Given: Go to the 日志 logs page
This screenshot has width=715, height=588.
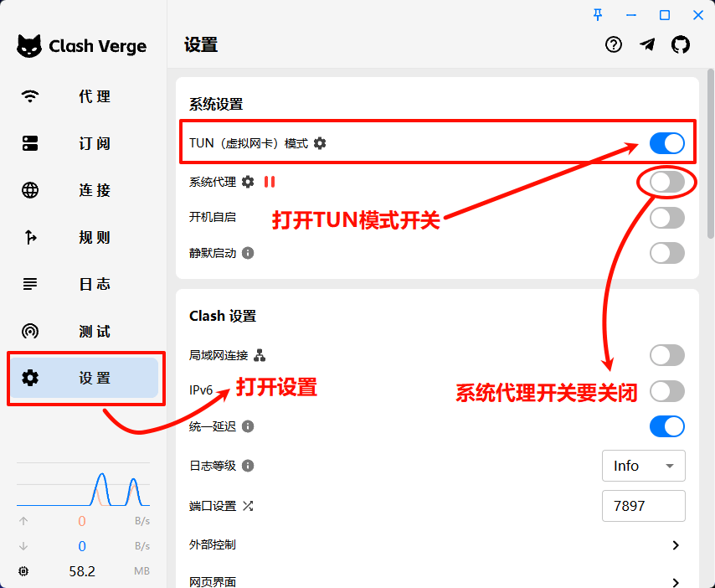Looking at the screenshot, I should 84,284.
